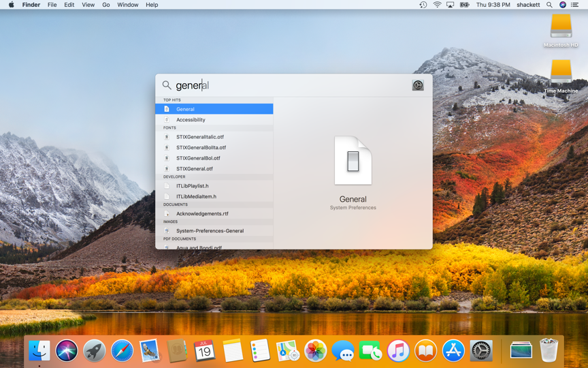Open iBooks app in the Dock
The image size is (588, 368).
[x=425, y=351]
